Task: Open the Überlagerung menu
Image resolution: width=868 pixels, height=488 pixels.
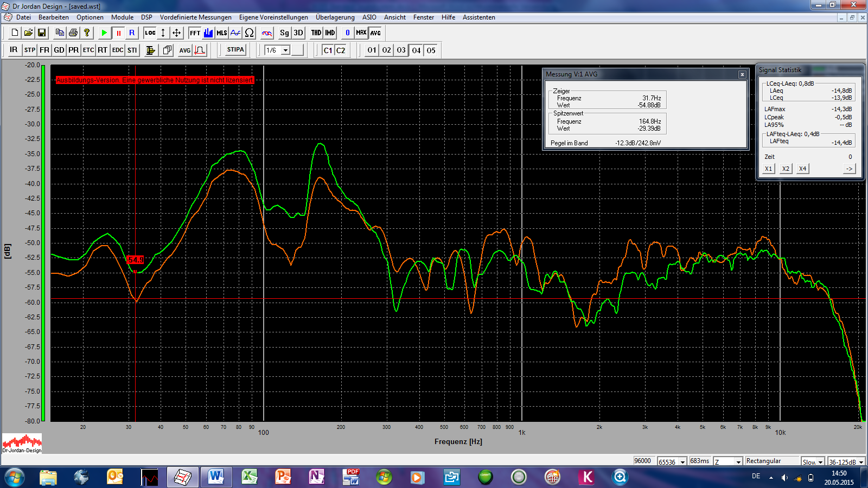Action: click(x=335, y=17)
